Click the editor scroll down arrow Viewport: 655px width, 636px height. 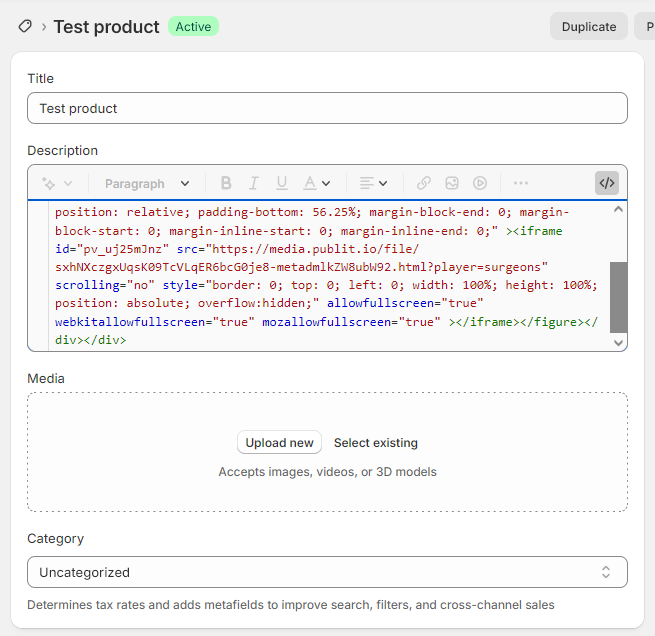tap(618, 343)
